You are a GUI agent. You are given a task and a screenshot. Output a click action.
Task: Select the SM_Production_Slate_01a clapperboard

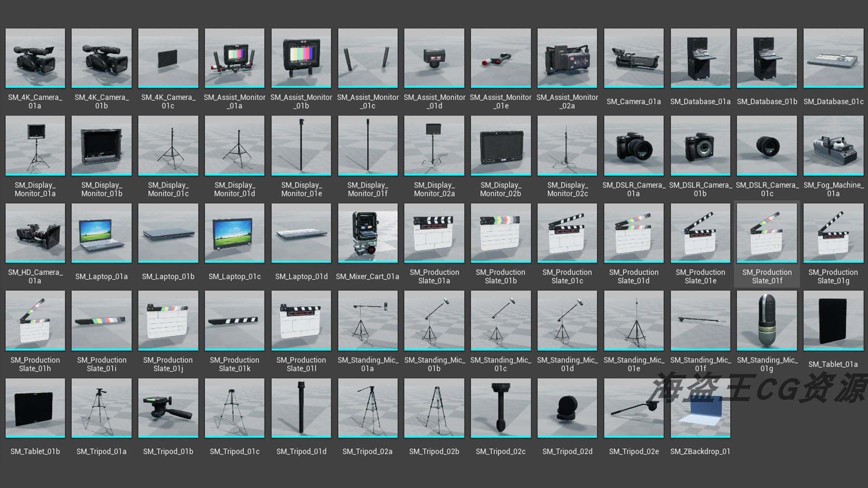click(434, 233)
